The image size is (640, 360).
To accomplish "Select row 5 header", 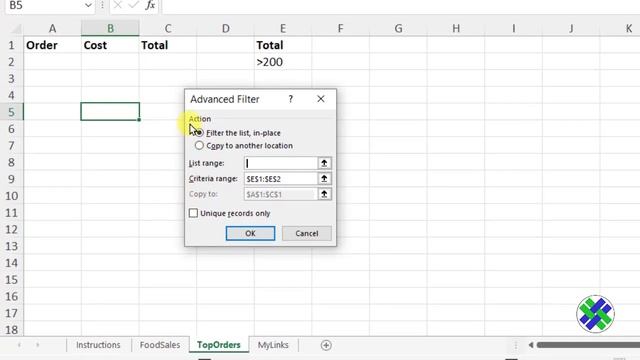I will click(x=11, y=112).
